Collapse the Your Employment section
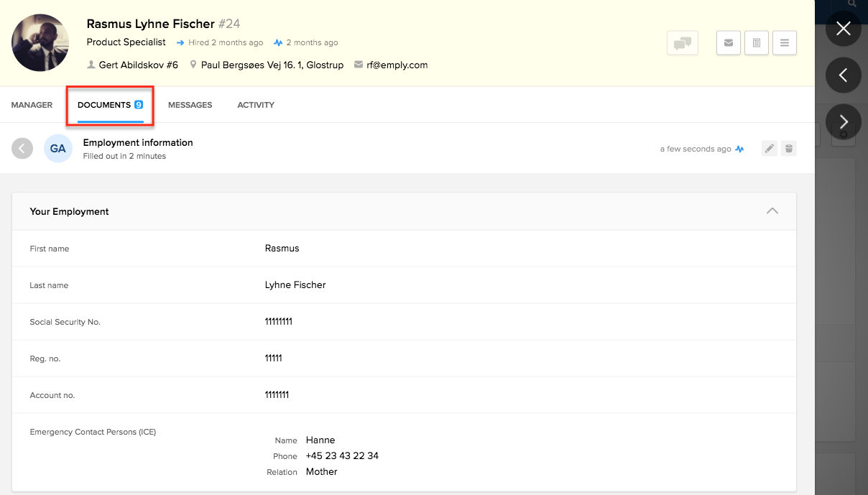868x495 pixels. coord(772,211)
